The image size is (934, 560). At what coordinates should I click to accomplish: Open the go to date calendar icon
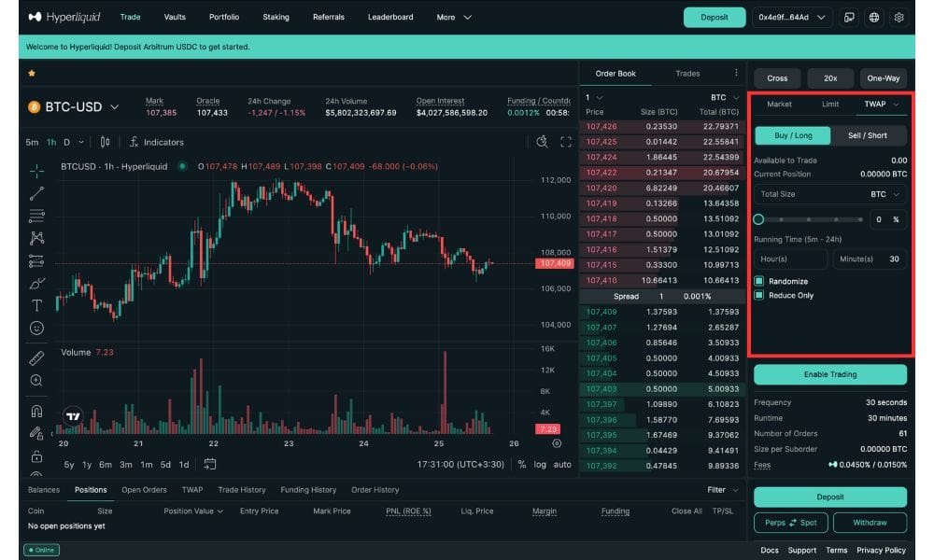209,464
